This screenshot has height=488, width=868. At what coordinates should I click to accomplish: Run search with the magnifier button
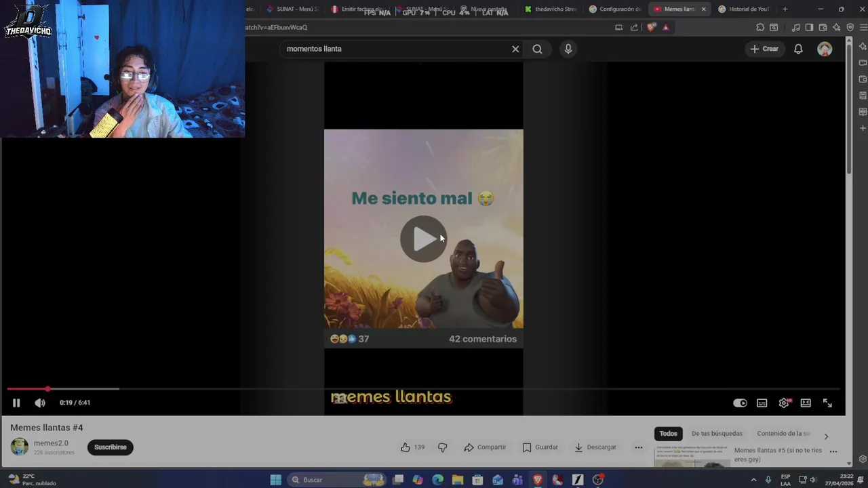click(537, 49)
